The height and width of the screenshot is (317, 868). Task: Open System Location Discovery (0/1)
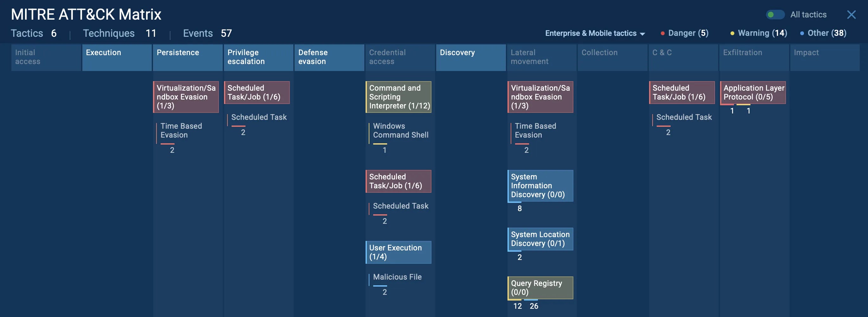(540, 239)
